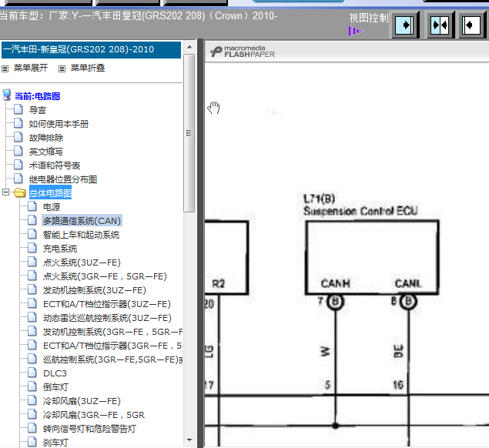Collapse all menus with 菜单折叠

tap(88, 68)
